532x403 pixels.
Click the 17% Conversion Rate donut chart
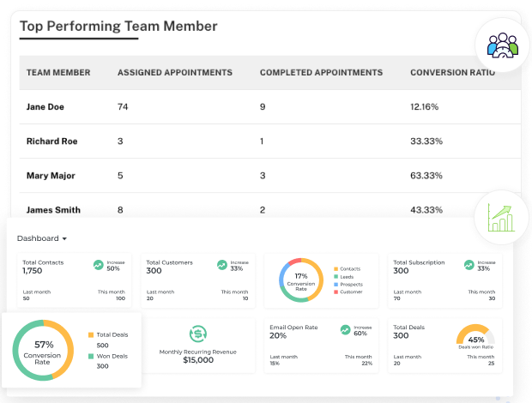coord(301,280)
